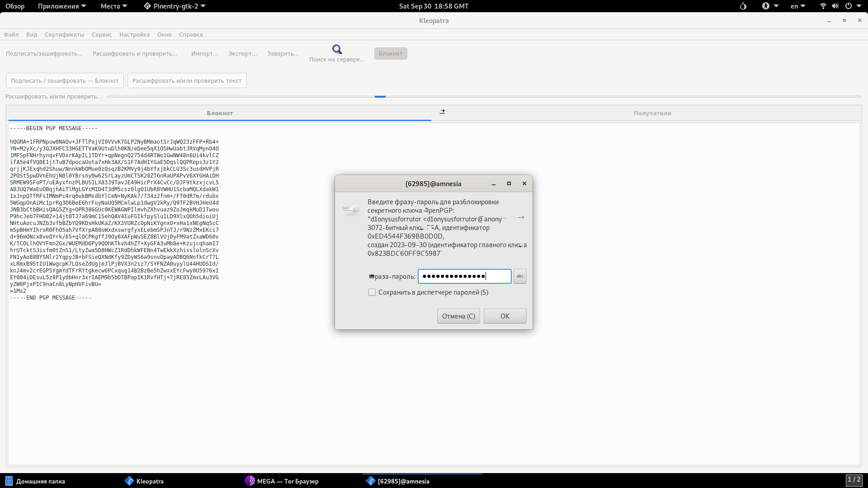Image resolution: width=868 pixels, height=488 pixels.
Task: Click the volume speaker icon
Action: tap(835, 6)
